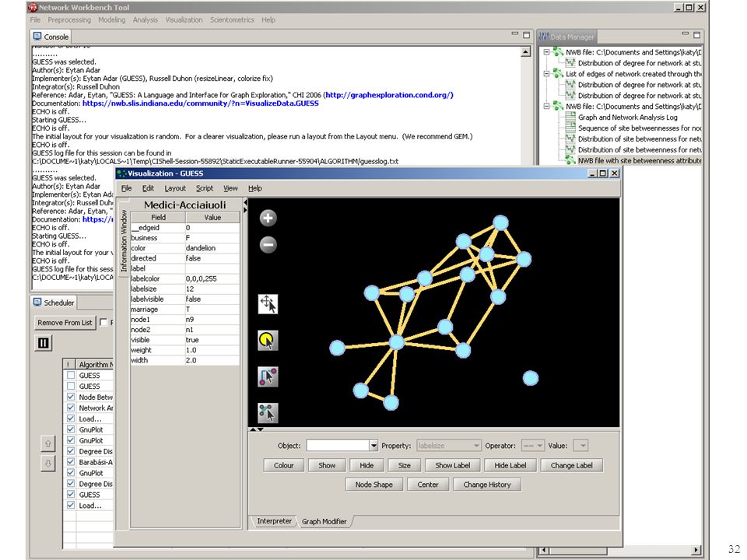Open the Modeling menu
This screenshot has height=560, width=747.
(x=112, y=20)
